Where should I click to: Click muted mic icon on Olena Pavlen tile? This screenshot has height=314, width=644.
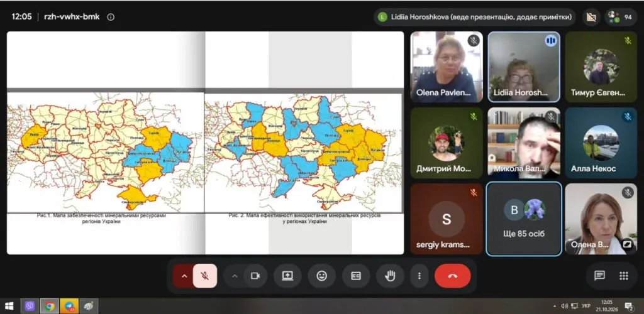pos(474,41)
